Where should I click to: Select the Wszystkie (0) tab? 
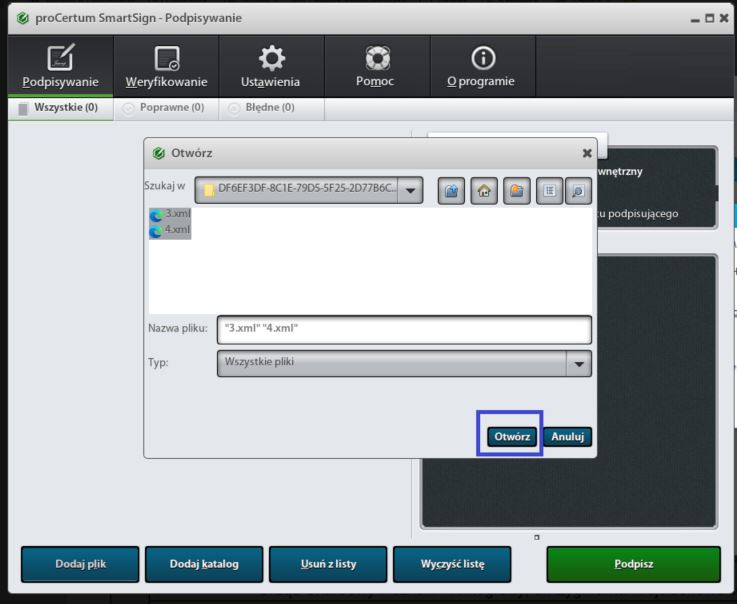61,109
